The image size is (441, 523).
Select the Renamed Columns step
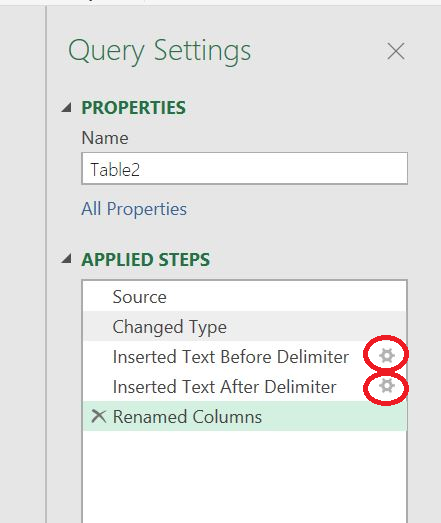coord(245,416)
